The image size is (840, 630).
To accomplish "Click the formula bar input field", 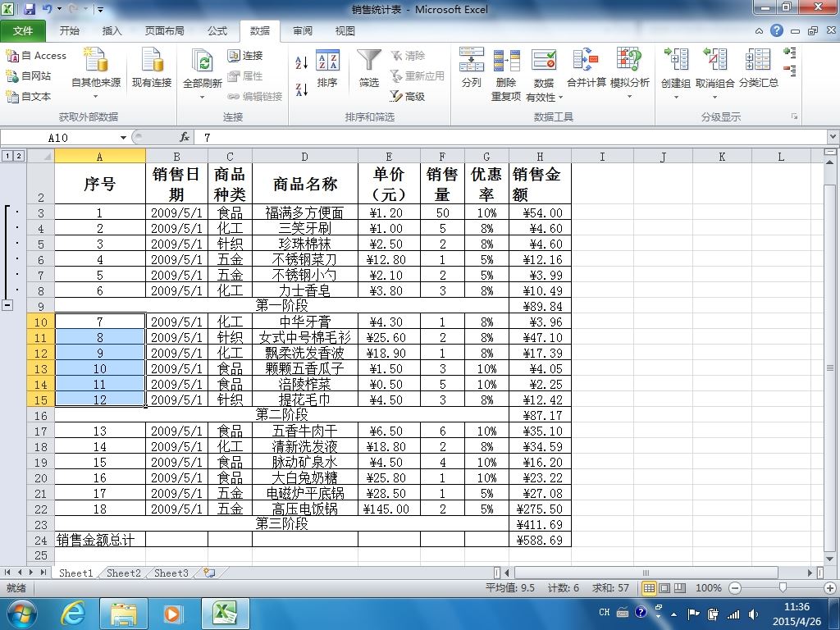I will (x=512, y=138).
